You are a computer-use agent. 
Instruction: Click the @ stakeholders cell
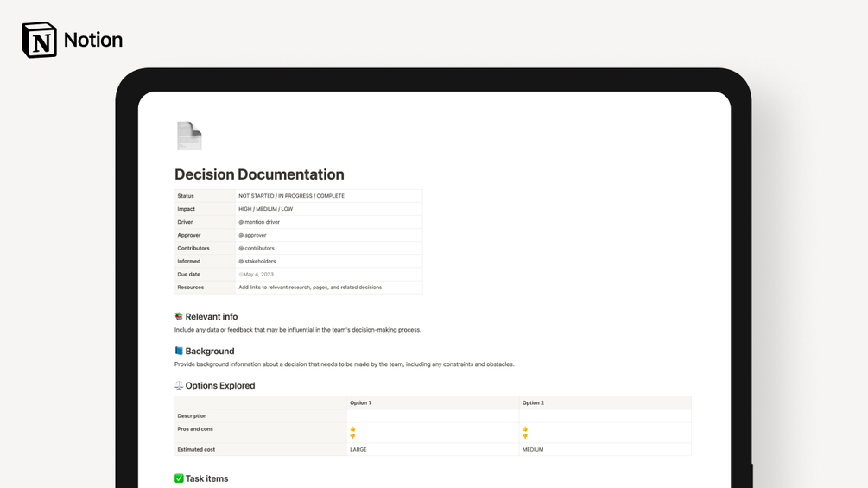click(329, 261)
